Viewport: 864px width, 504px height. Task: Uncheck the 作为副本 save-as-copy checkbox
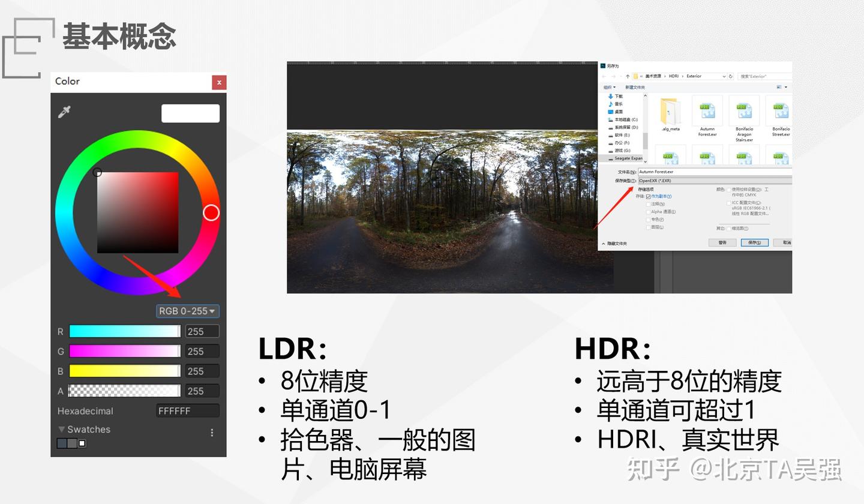tap(649, 197)
